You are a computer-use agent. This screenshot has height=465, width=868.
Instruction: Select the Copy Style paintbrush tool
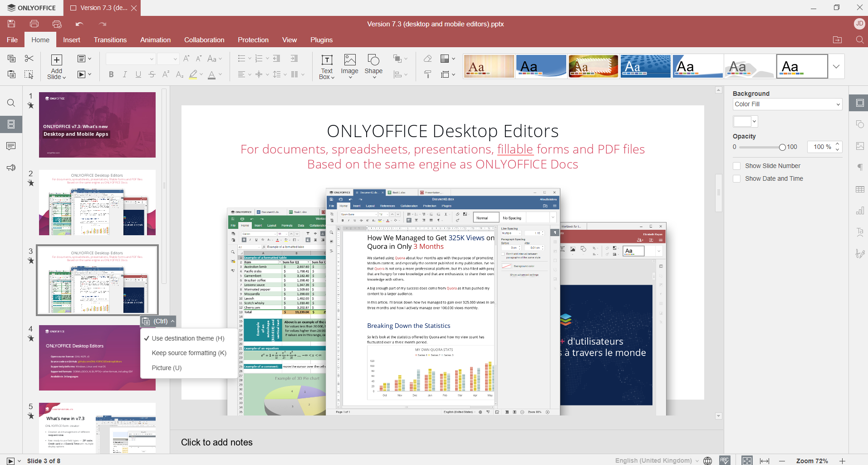(x=427, y=74)
